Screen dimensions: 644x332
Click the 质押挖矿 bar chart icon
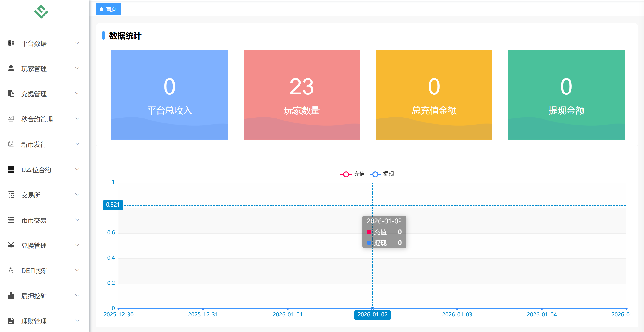11,296
